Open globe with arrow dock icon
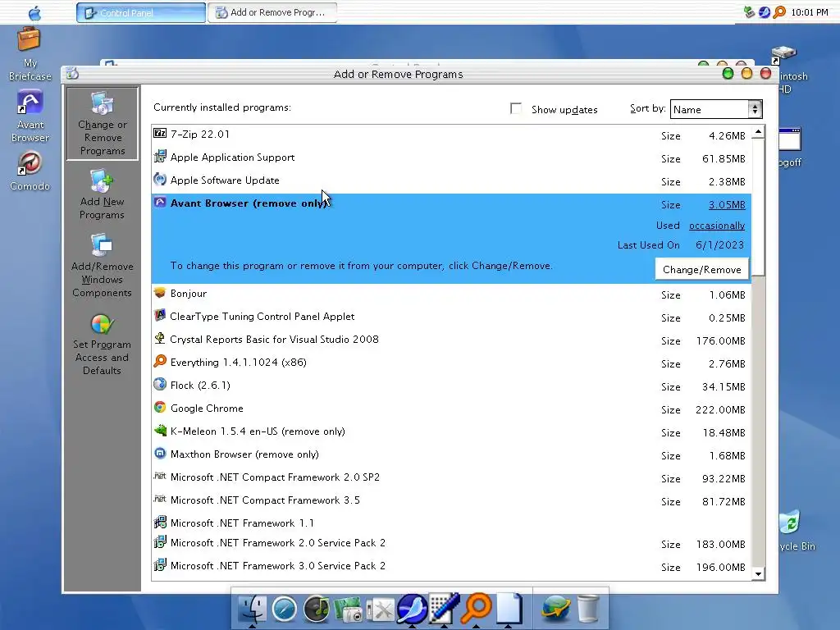 click(x=555, y=609)
